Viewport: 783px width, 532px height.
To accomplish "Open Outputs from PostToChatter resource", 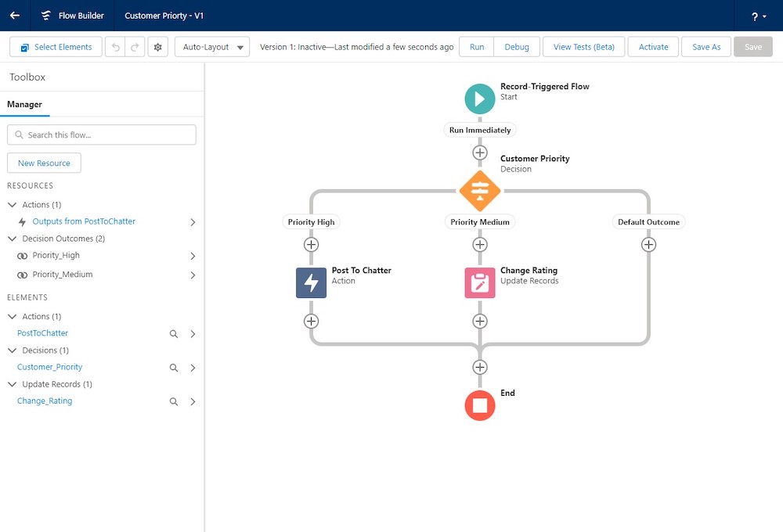I will tap(84, 221).
